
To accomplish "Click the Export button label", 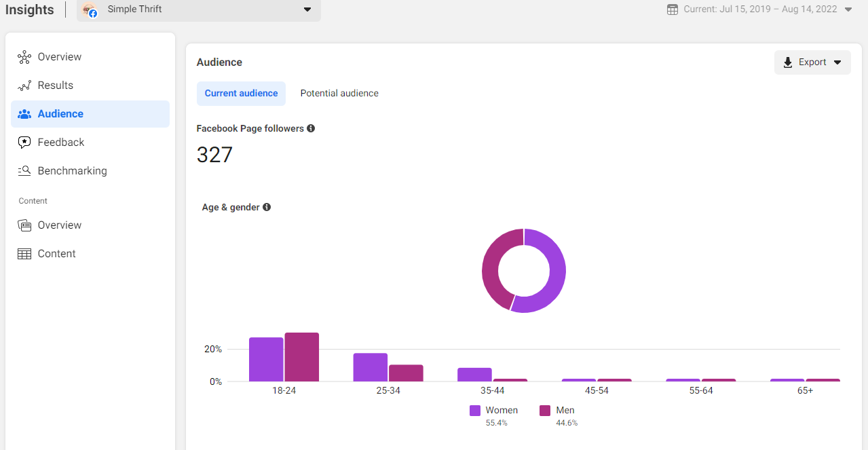I will (812, 62).
